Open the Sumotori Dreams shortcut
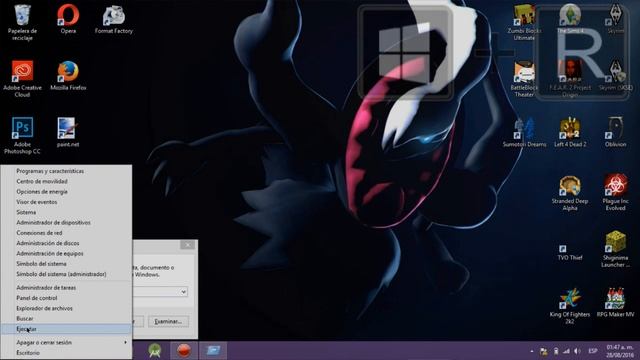640x360 pixels. (x=524, y=132)
